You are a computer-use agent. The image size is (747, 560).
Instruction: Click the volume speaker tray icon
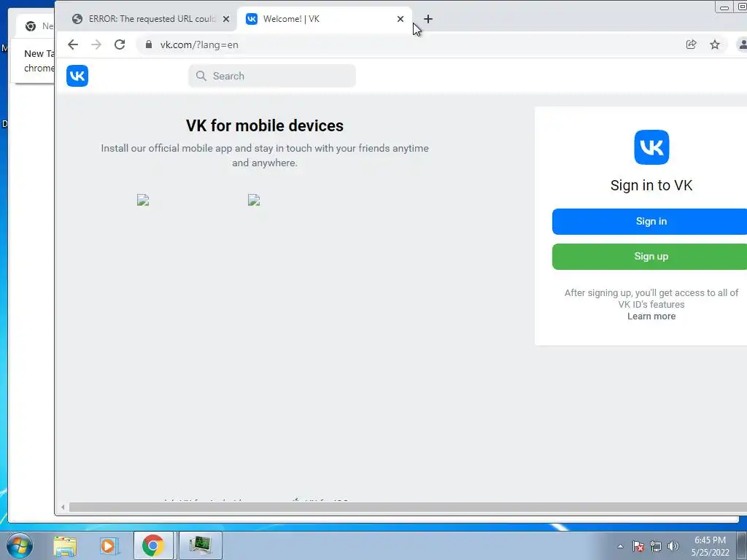click(x=673, y=546)
